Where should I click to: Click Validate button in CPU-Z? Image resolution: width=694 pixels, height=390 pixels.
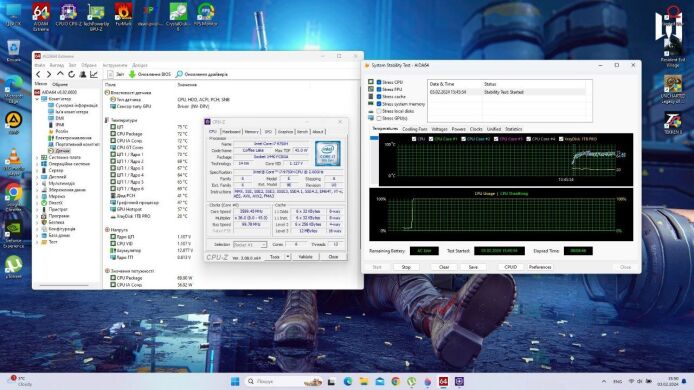305,257
